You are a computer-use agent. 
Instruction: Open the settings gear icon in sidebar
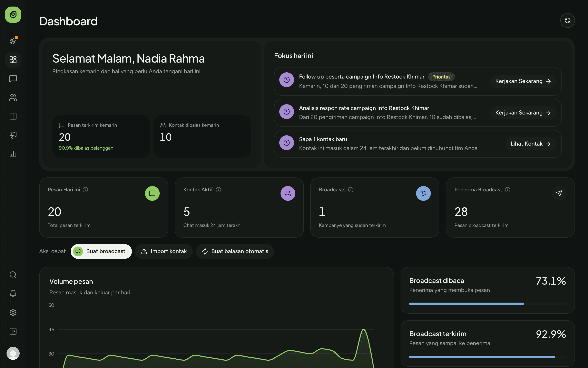click(13, 312)
